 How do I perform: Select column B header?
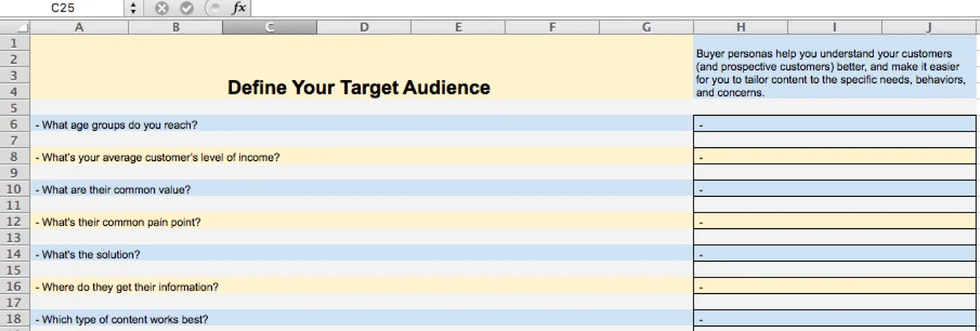coord(175,27)
